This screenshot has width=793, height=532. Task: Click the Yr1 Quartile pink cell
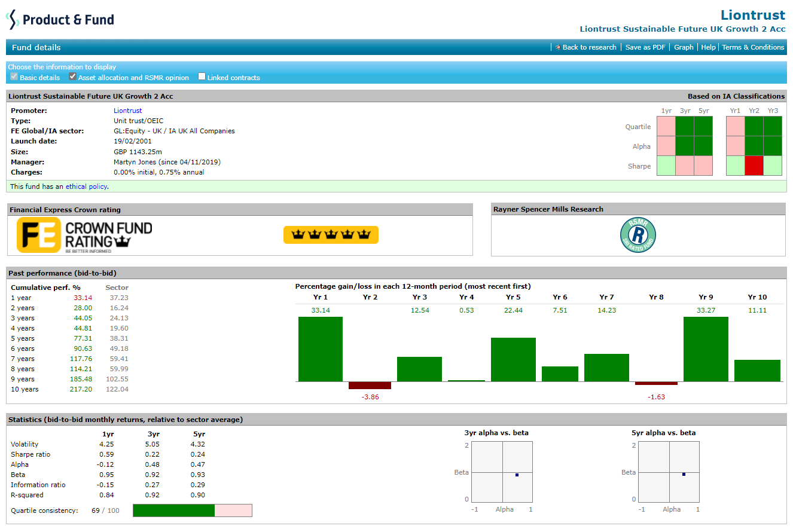tap(736, 126)
